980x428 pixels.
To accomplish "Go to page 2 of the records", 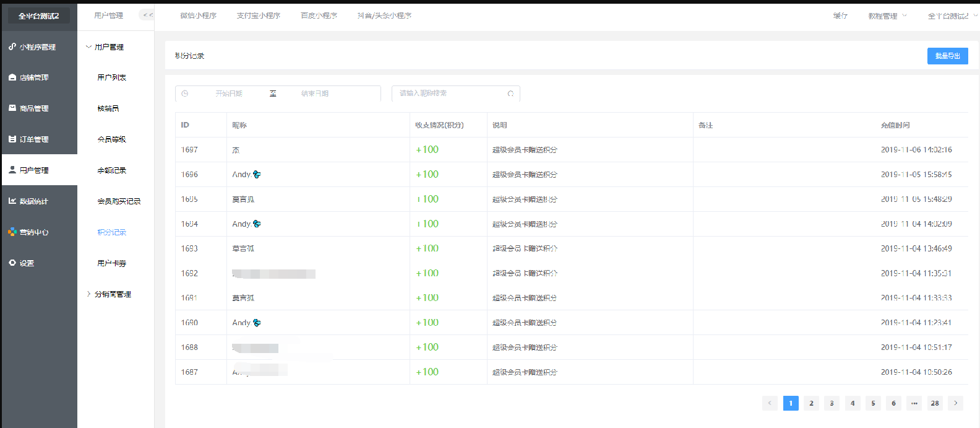I will click(811, 403).
